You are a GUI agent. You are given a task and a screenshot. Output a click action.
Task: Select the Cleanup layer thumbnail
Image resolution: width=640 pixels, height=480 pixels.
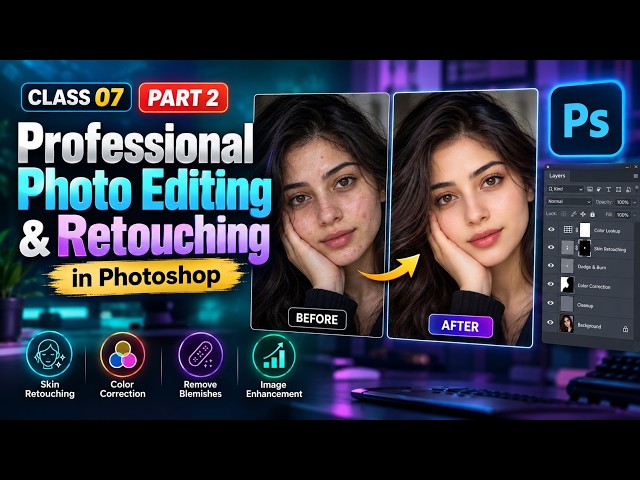tap(567, 304)
